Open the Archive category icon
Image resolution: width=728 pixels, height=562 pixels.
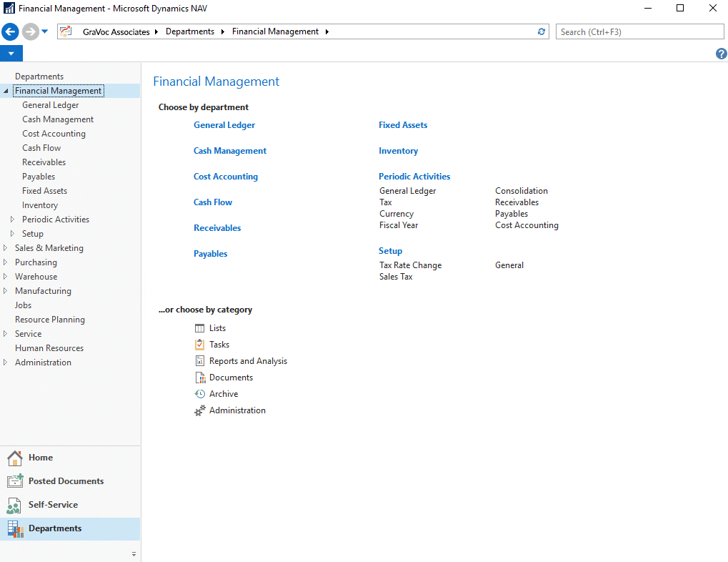click(x=199, y=394)
